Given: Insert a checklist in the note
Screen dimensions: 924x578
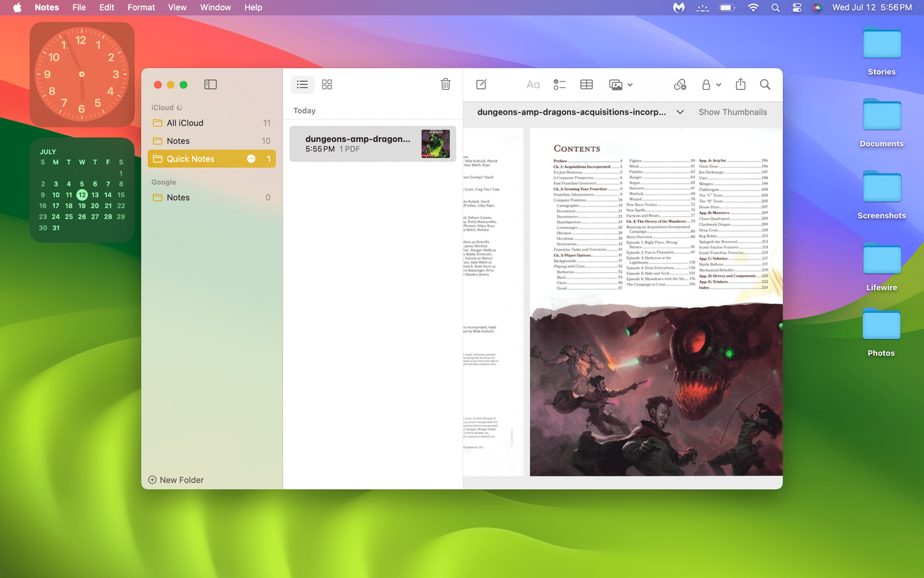Looking at the screenshot, I should pyautogui.click(x=559, y=84).
